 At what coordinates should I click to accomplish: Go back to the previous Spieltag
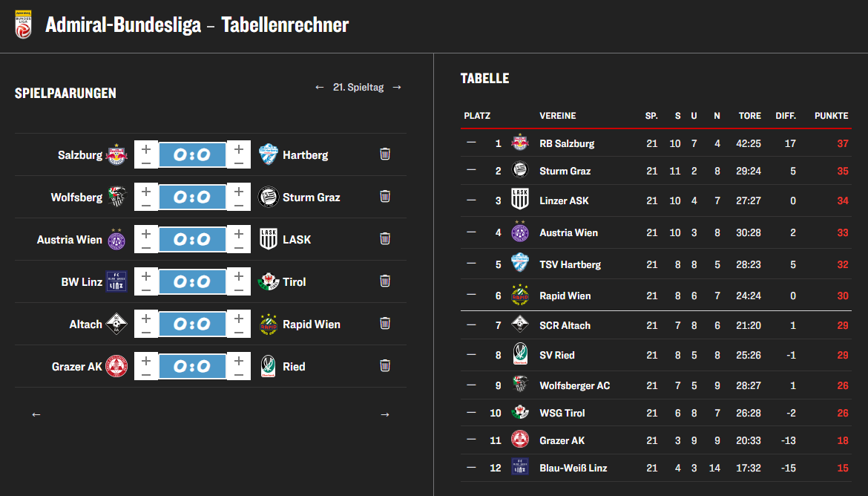320,88
